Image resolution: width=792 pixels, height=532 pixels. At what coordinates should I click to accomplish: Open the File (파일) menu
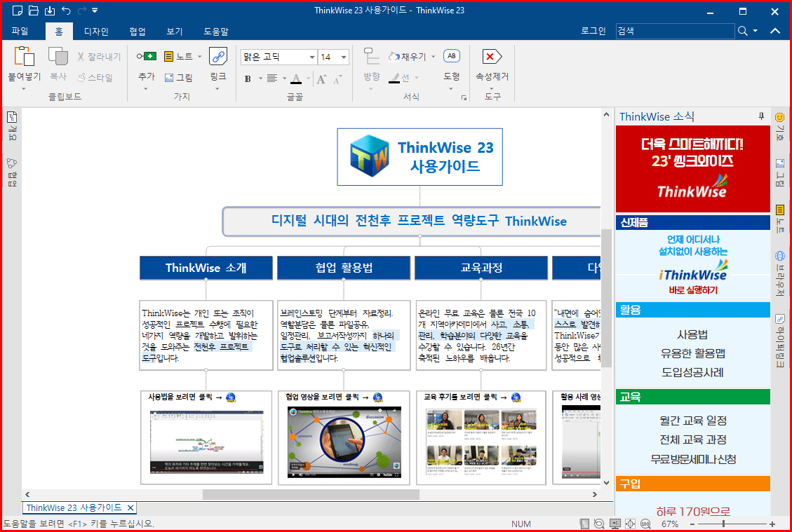(20, 32)
